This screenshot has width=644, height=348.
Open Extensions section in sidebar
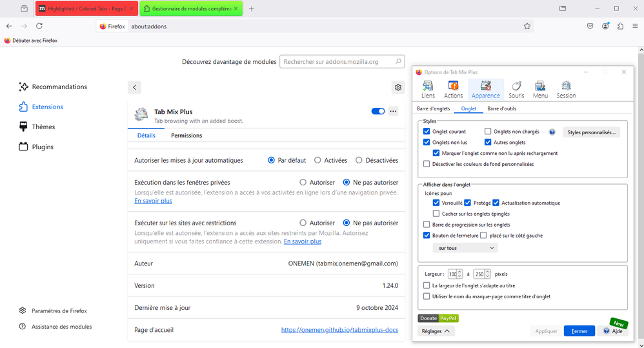[41, 107]
